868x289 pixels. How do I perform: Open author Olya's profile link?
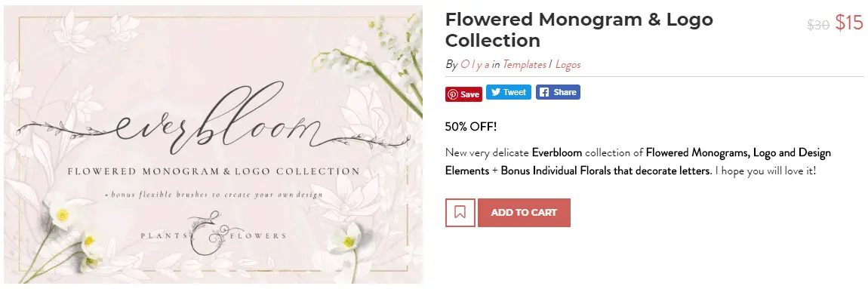click(475, 64)
